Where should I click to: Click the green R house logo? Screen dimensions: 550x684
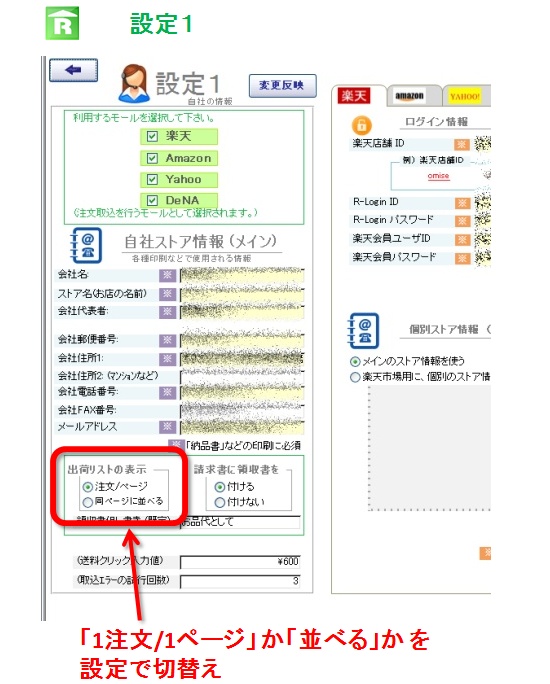pos(62,24)
